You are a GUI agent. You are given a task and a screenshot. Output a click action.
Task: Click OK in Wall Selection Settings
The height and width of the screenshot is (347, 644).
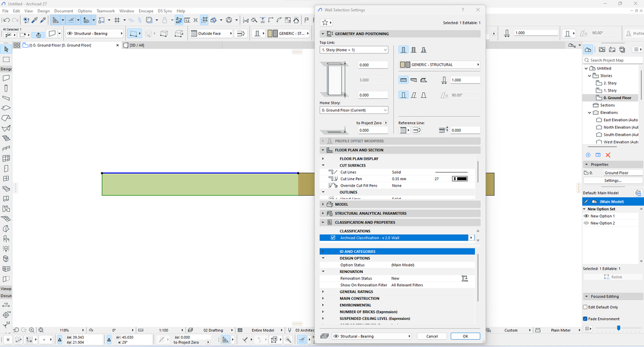[465, 336]
